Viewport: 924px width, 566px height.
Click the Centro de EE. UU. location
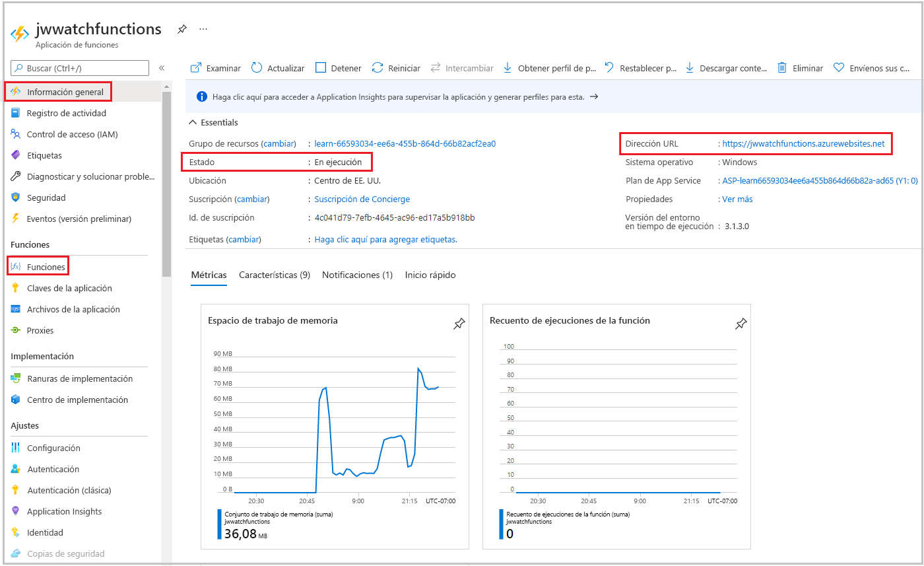(347, 180)
